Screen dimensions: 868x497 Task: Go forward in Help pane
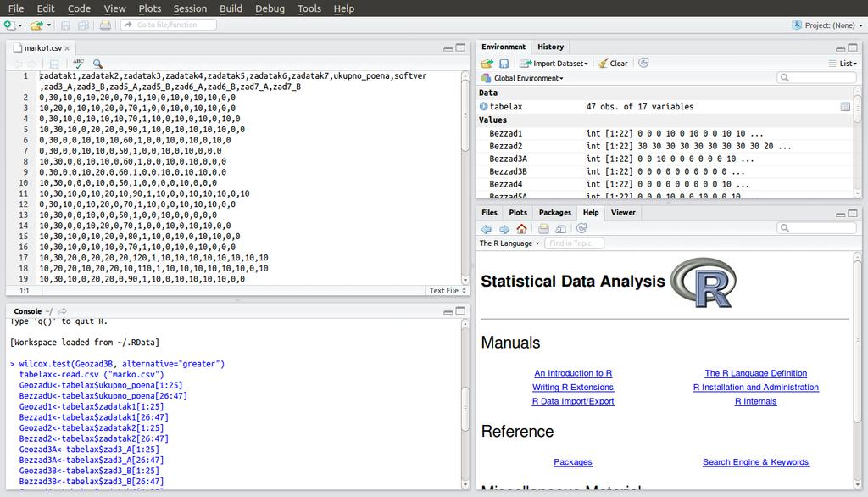[504, 229]
